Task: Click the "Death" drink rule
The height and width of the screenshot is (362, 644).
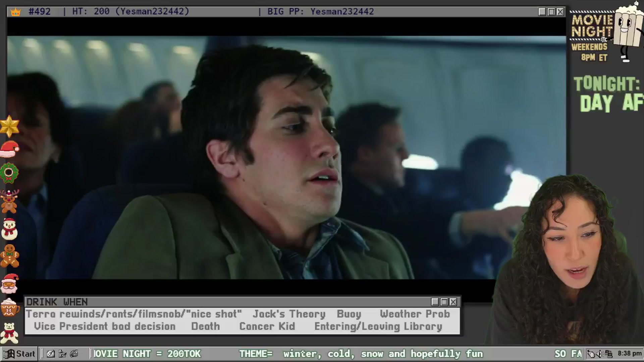Action: 206,326
